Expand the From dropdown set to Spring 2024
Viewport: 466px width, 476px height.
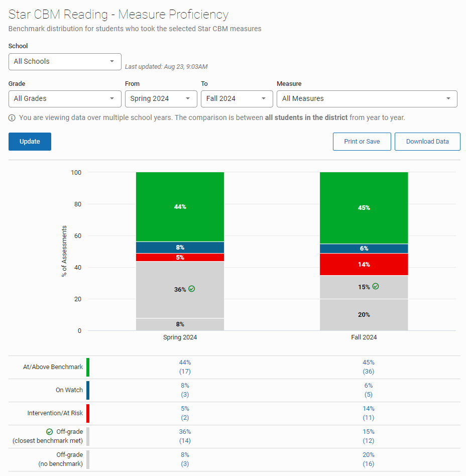click(x=161, y=99)
